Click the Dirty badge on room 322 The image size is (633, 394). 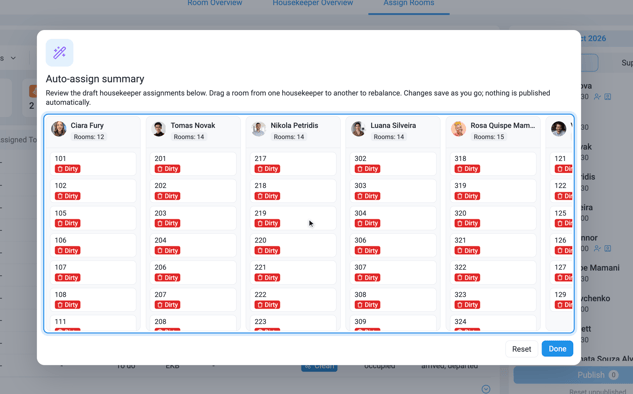[467, 278]
